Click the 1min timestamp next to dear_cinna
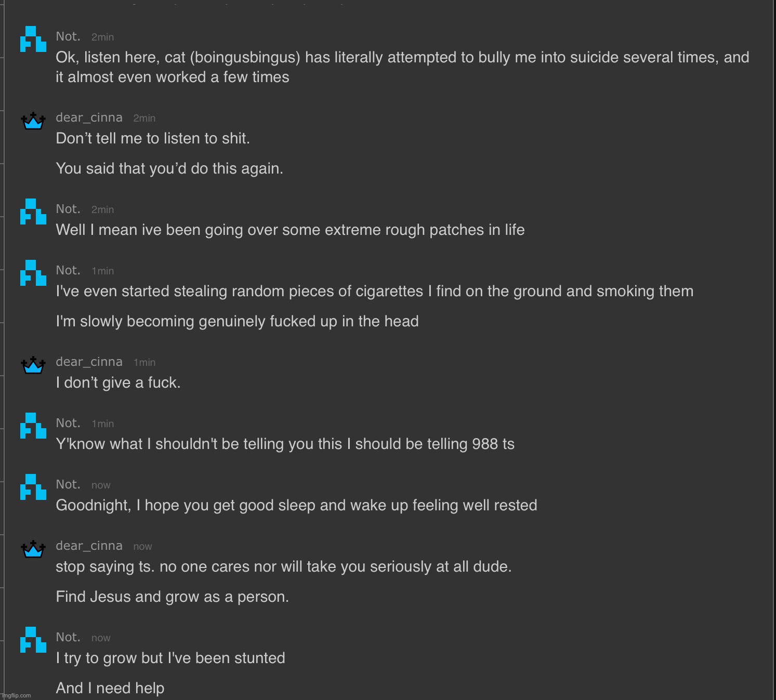The width and height of the screenshot is (776, 700). coord(144,363)
